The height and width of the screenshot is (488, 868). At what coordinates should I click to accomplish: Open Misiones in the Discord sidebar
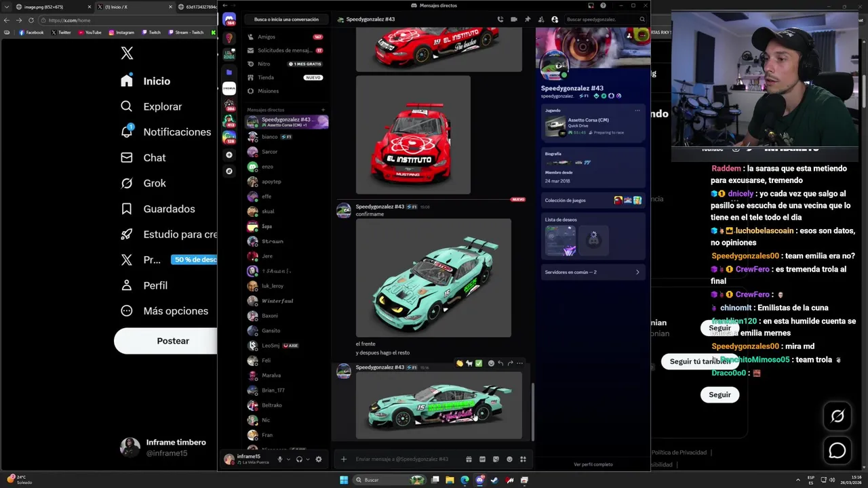285,91
